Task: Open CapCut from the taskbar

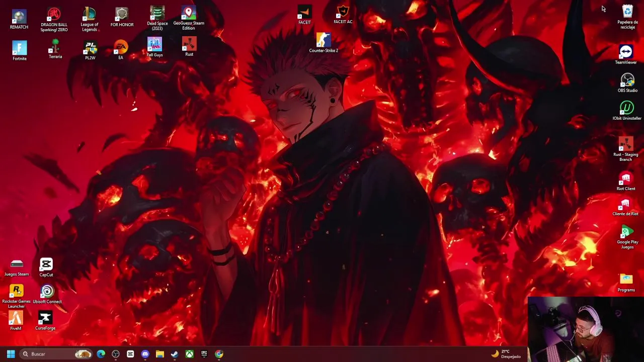Action: 130,354
